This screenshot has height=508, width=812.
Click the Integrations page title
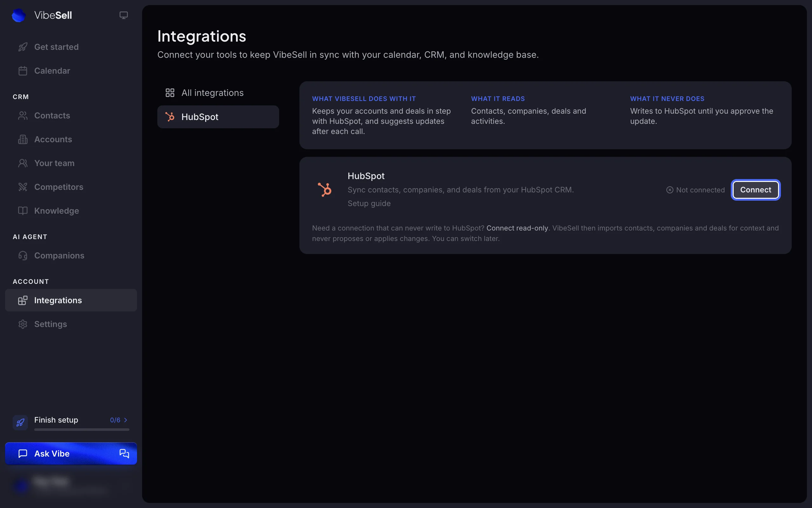202,36
